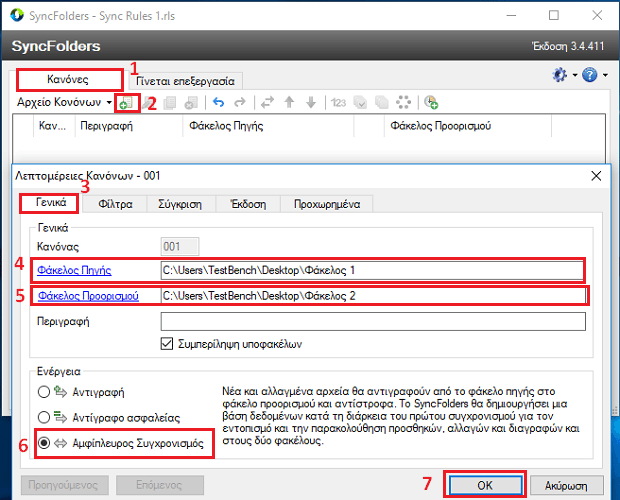This screenshot has width=620, height=500.
Task: Select the Αντίγραφο ασφαλείας radio option
Action: [x=44, y=417]
